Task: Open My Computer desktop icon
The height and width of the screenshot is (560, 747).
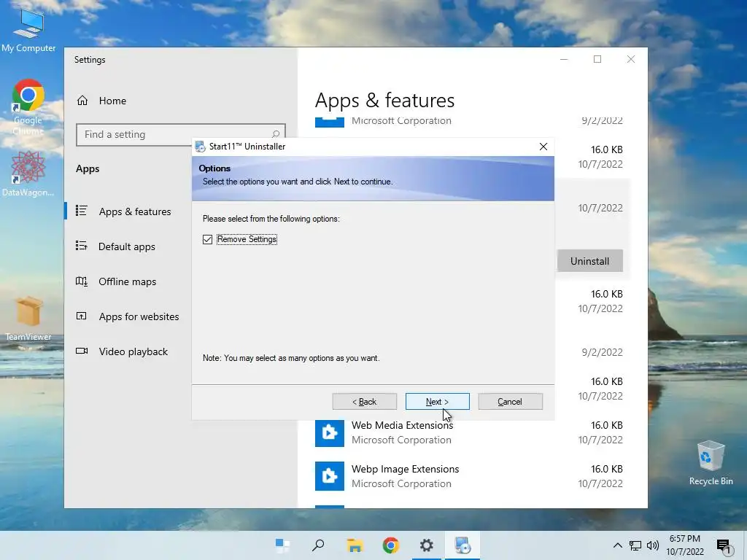Action: pos(28,29)
